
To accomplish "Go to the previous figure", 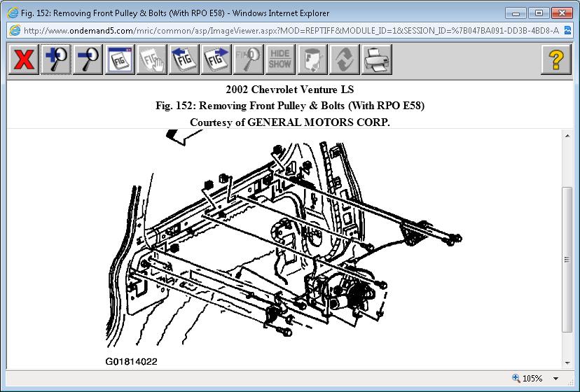I will [184, 59].
